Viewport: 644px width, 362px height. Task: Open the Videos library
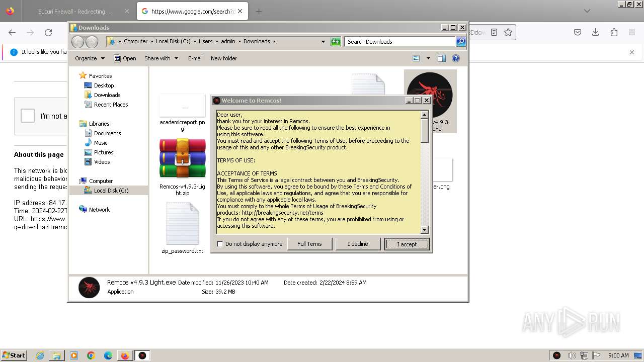(102, 162)
